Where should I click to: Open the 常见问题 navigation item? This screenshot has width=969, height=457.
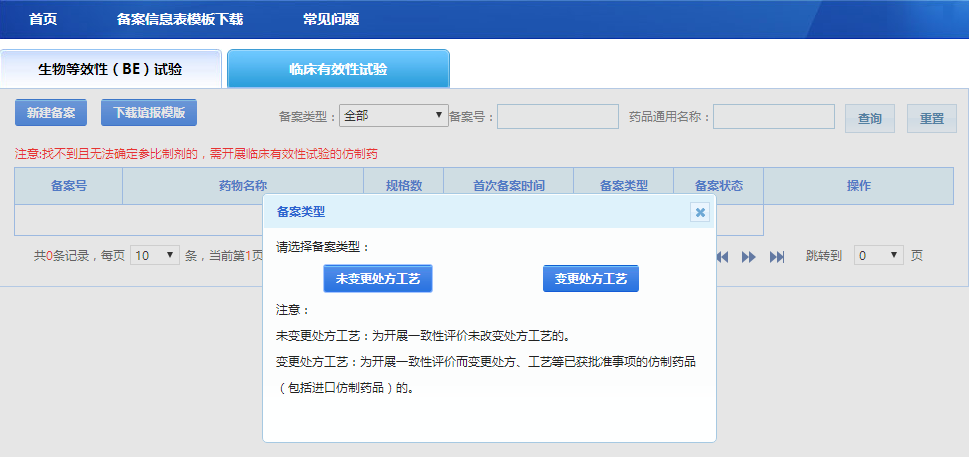pos(331,19)
